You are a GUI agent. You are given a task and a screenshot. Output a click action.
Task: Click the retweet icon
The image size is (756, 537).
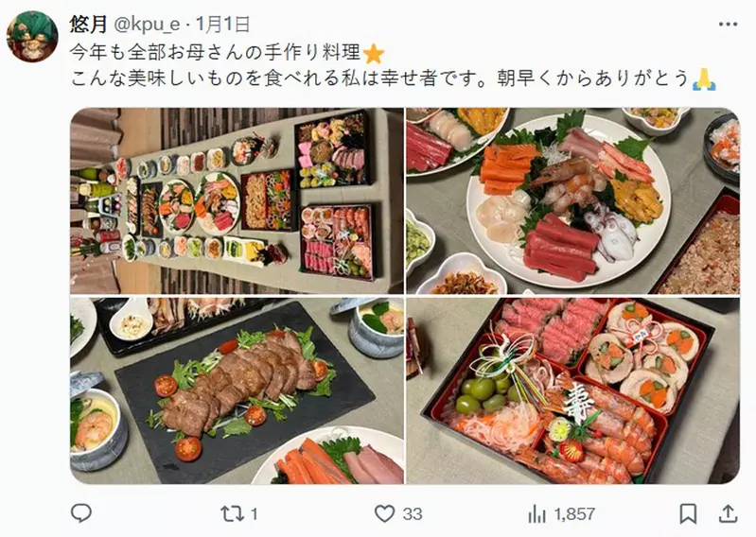pyautogui.click(x=233, y=514)
